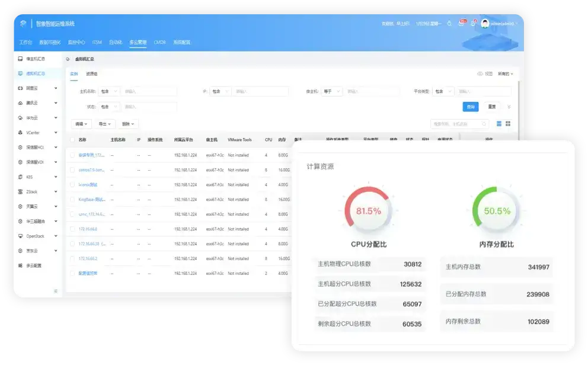Open the 包含 filter dropdown for IP
This screenshot has height=365, width=588.
click(220, 91)
